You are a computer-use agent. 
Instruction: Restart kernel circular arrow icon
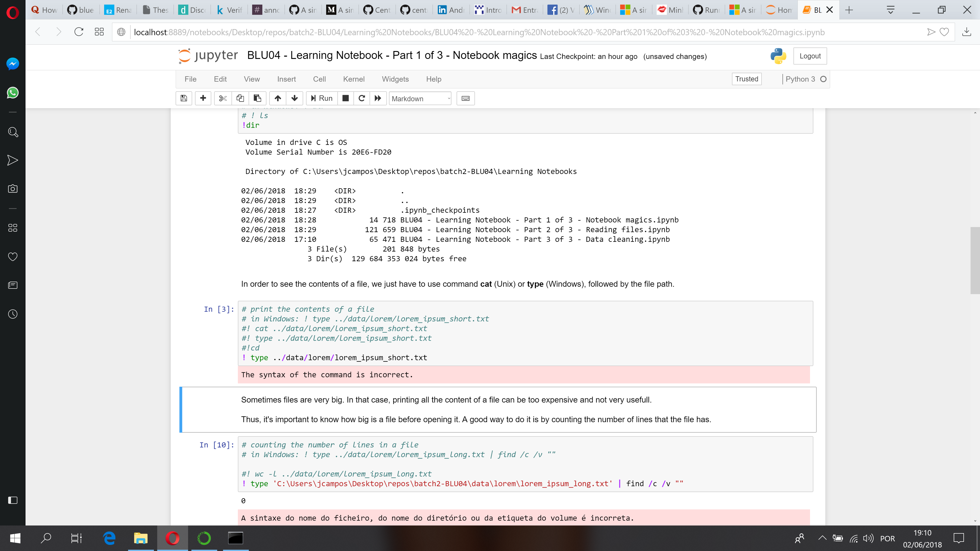362,98
